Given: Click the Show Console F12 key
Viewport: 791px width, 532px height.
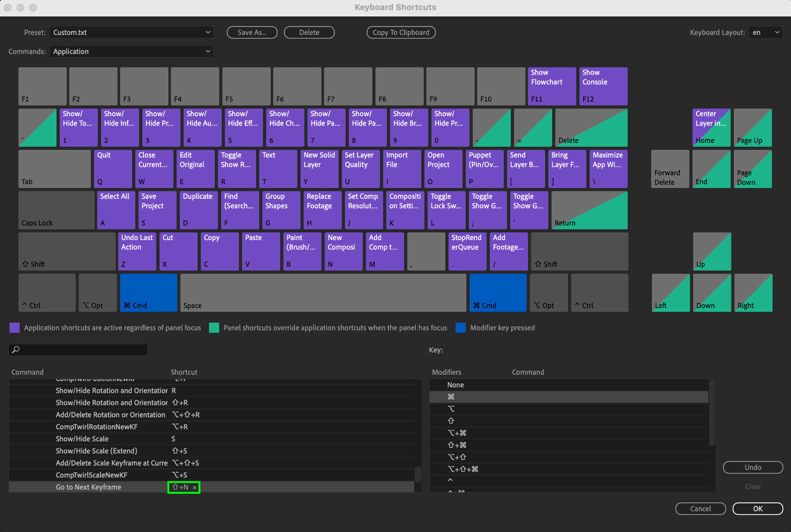Looking at the screenshot, I should (603, 86).
